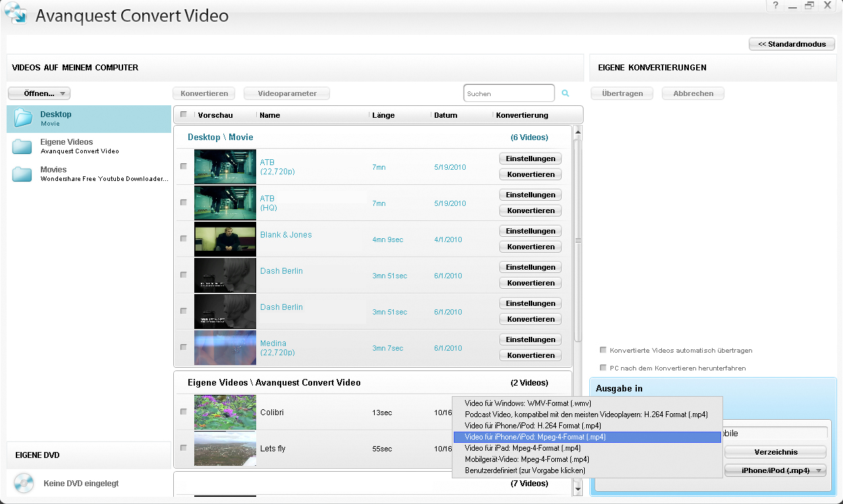
Task: Click the DVD disc icon
Action: (x=23, y=483)
